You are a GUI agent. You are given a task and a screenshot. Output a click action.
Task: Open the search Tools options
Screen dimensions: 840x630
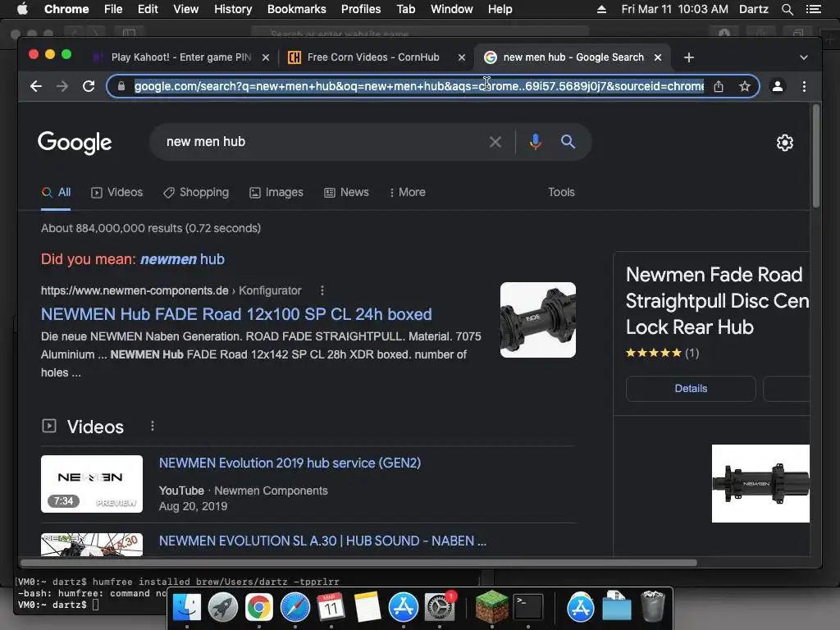[561, 192]
